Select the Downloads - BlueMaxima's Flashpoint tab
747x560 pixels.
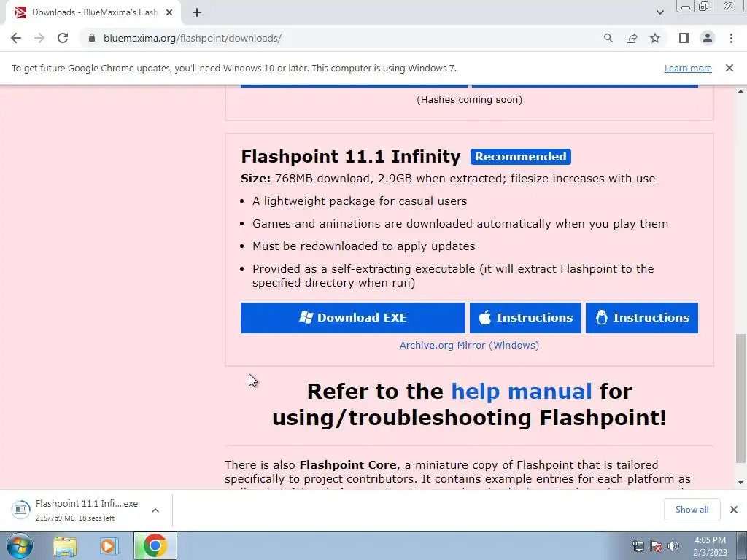pyautogui.click(x=93, y=12)
